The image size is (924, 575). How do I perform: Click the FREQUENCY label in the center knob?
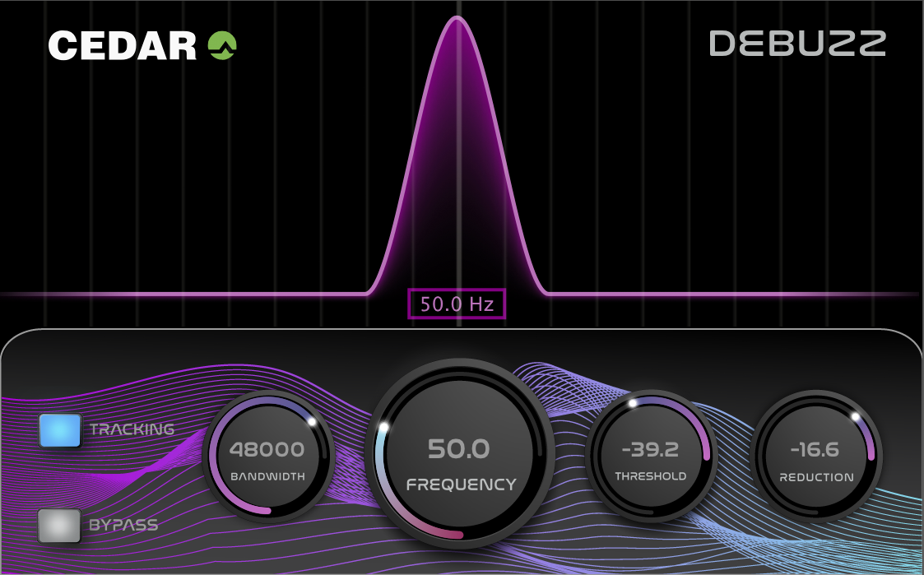click(461, 485)
